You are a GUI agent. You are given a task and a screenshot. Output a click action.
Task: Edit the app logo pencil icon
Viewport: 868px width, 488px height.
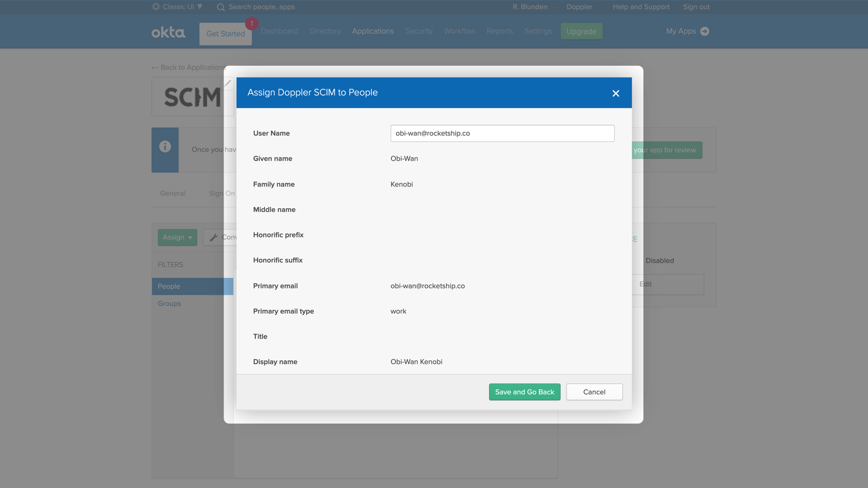point(228,83)
